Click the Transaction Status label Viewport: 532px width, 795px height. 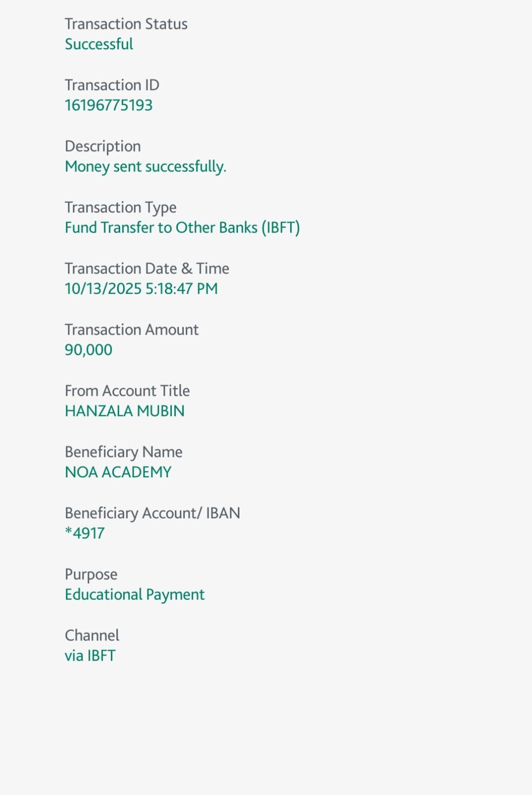click(126, 24)
